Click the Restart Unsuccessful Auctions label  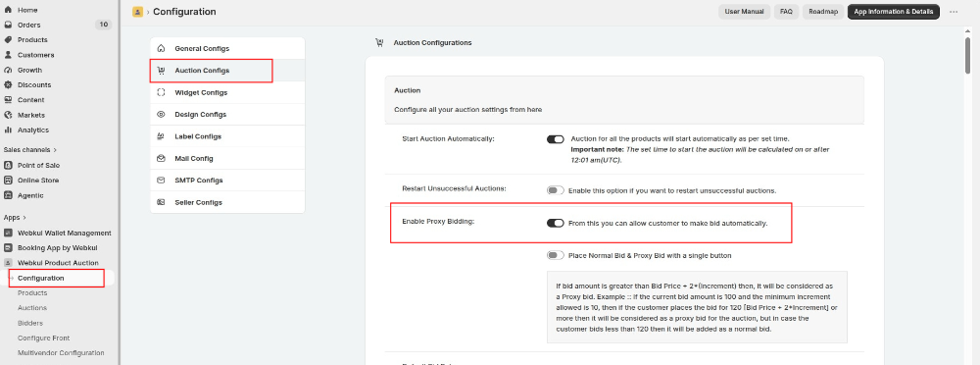(454, 188)
